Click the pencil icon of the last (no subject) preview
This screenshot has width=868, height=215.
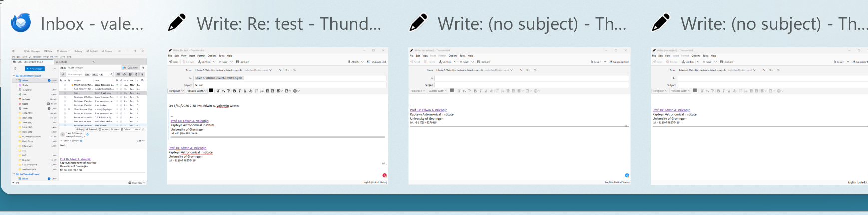click(x=661, y=22)
